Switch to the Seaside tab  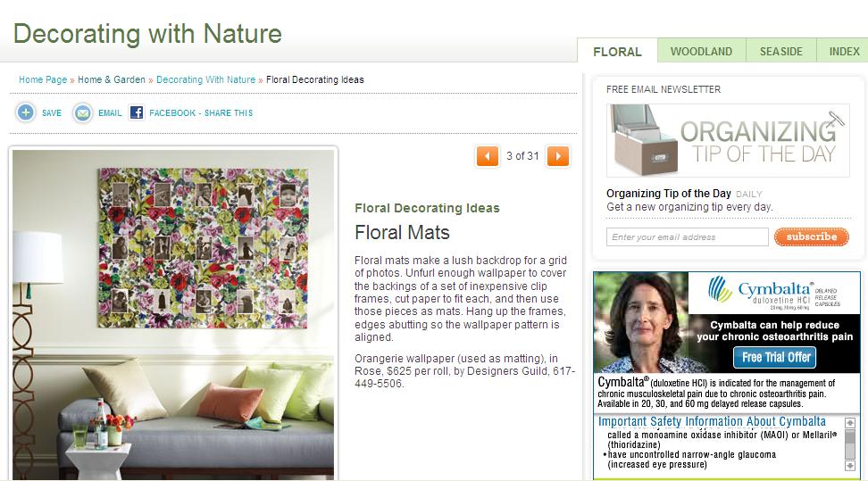[781, 52]
